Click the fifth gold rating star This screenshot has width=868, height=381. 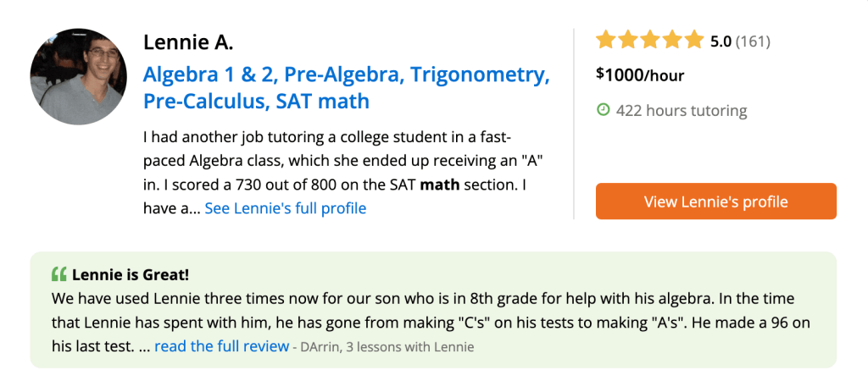pyautogui.click(x=694, y=40)
